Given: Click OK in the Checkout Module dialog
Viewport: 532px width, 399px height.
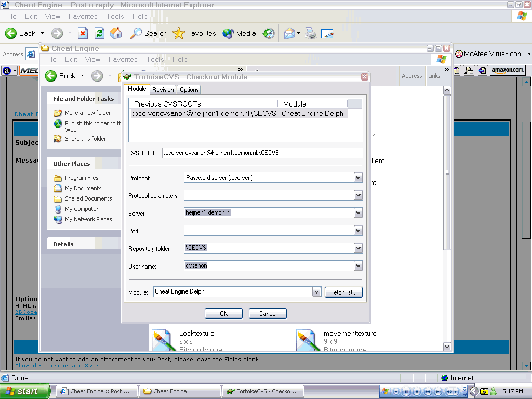Looking at the screenshot, I should (x=223, y=313).
